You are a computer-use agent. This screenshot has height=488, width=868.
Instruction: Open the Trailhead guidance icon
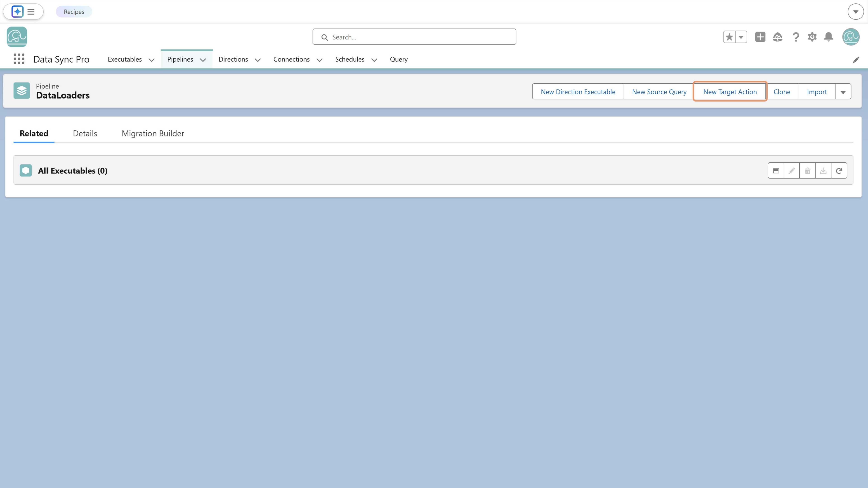pyautogui.click(x=778, y=37)
